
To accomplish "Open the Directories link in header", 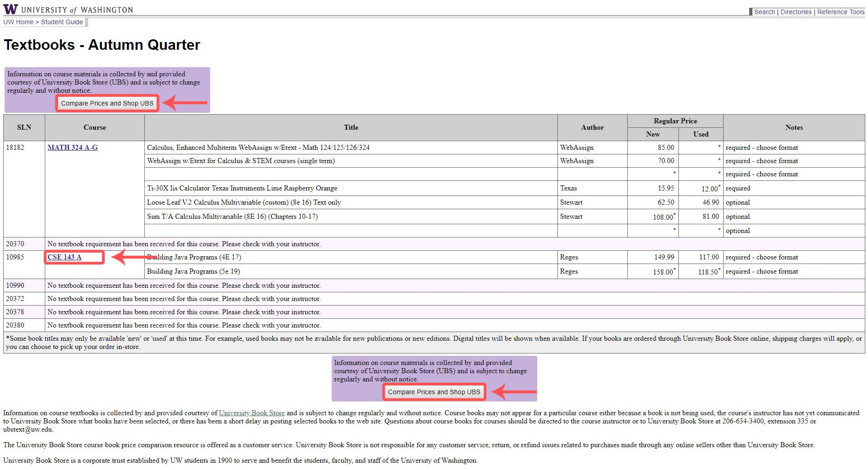I will pyautogui.click(x=796, y=12).
